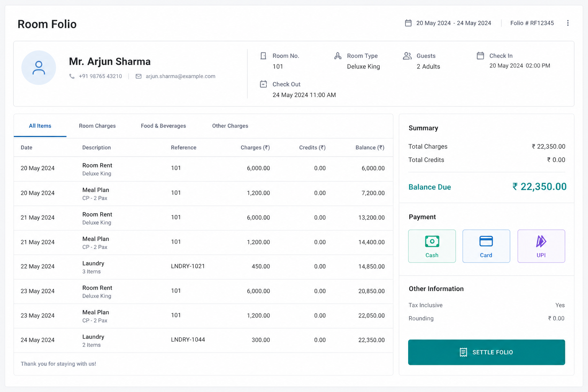The width and height of the screenshot is (588, 392).
Task: Click the Balance (₹) column header
Action: click(370, 147)
